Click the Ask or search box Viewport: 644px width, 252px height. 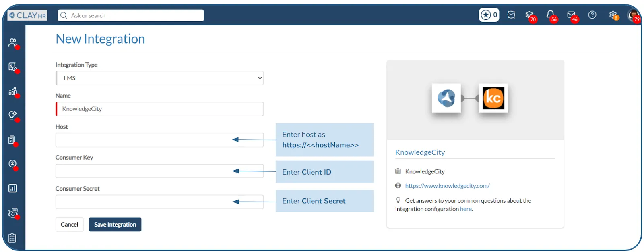coord(131,15)
